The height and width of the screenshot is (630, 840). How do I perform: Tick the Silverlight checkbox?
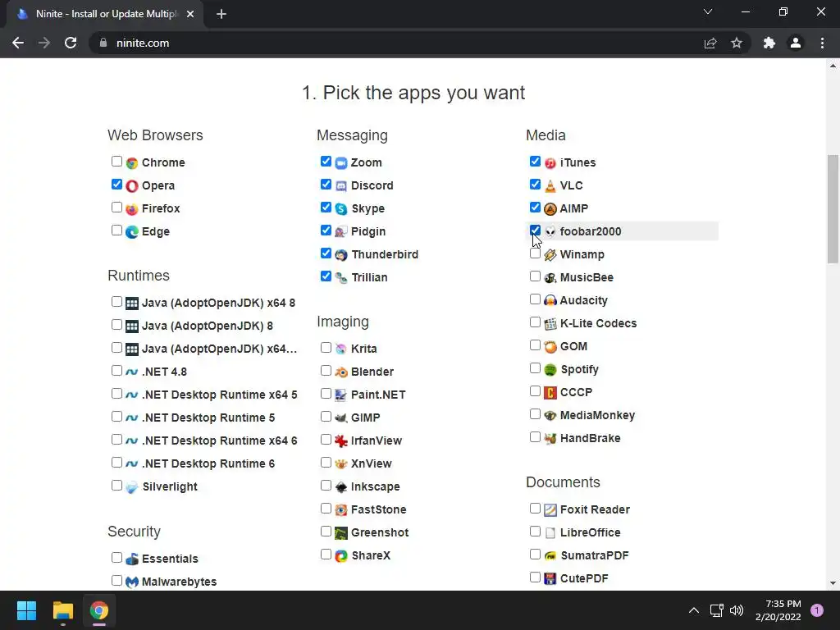click(116, 486)
